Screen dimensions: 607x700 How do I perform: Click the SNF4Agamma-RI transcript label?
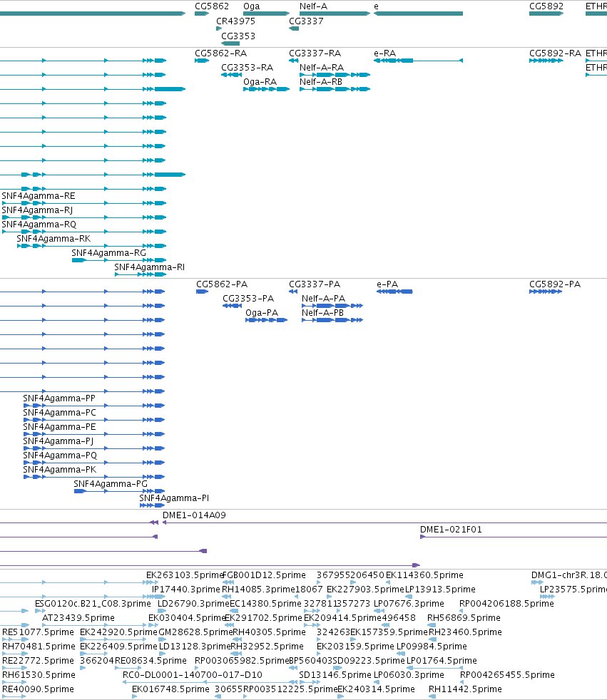pos(150,267)
